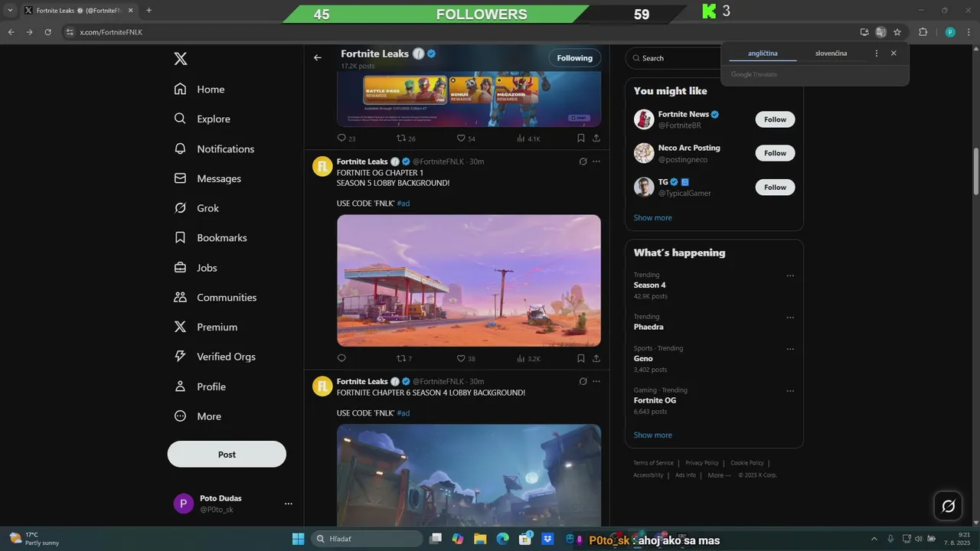Open Notifications in the sidebar

[214, 148]
